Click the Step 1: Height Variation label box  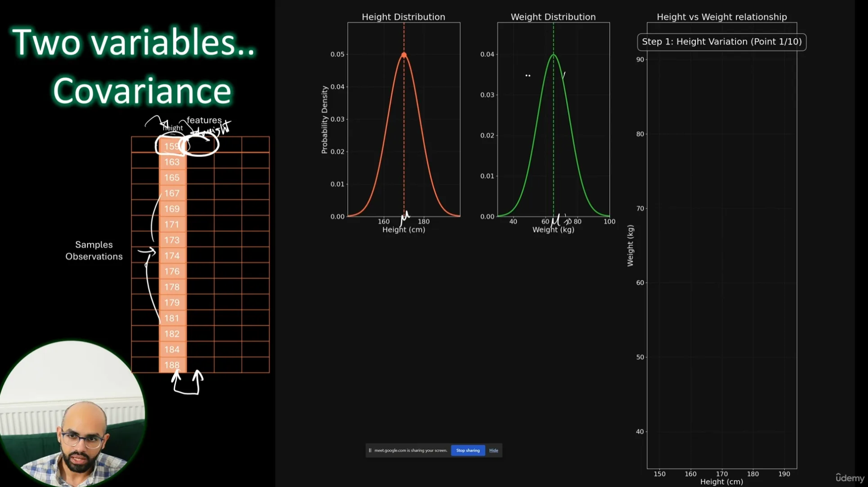click(721, 42)
